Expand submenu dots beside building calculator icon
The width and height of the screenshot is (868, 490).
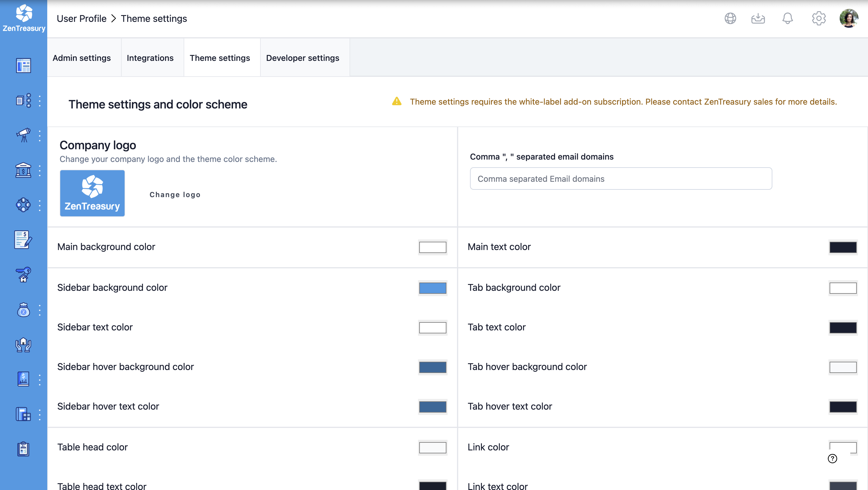40,414
